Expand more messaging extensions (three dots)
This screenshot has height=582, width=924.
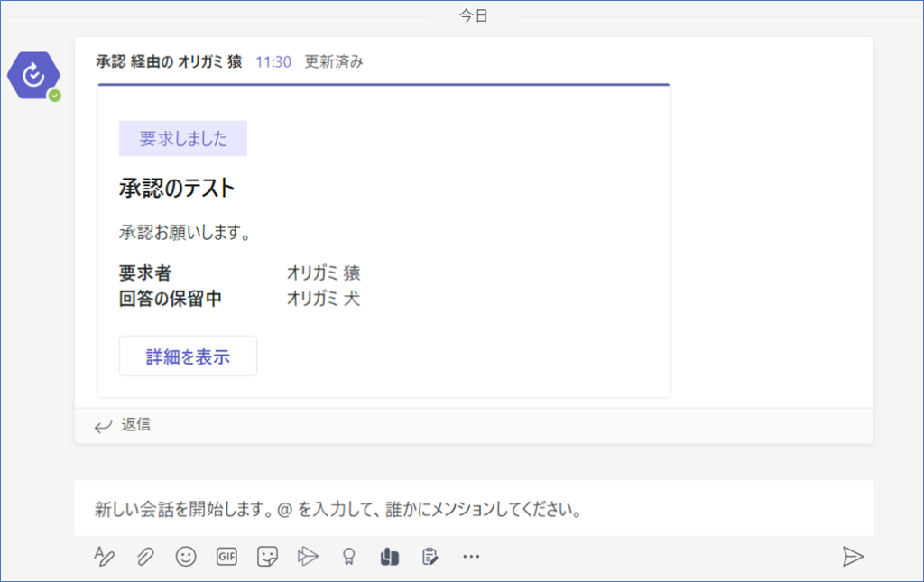pos(470,557)
